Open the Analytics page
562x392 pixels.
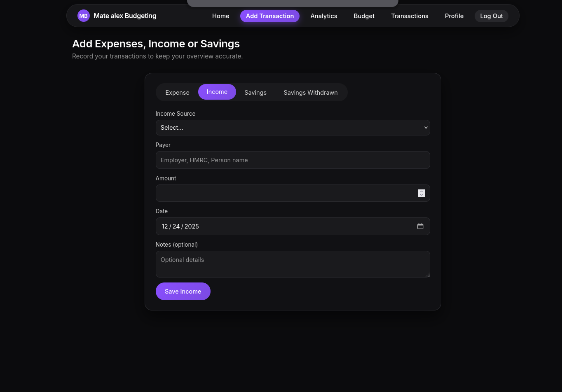point(323,16)
